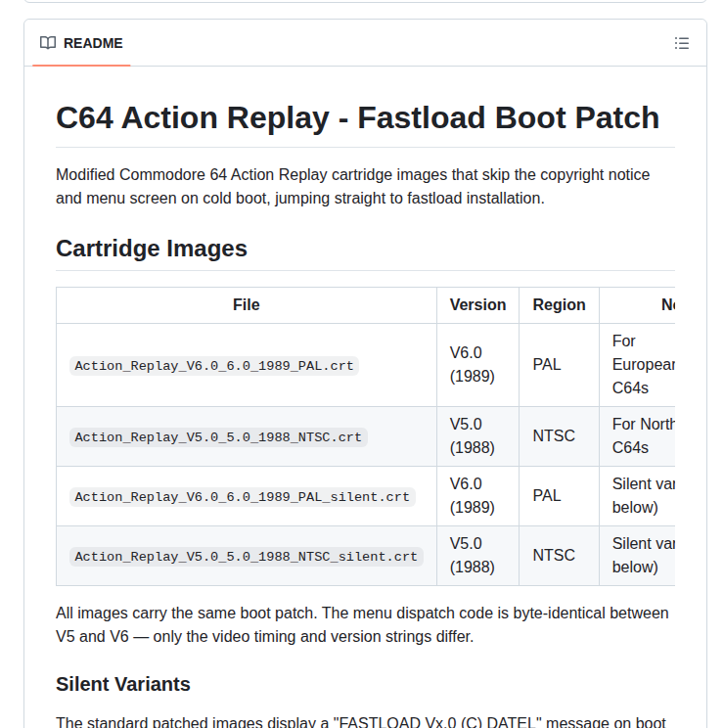Viewport: 724px width, 728px height.
Task: Click Action_Replay_V6.0_6.0_1989_PAL_silent.crt filename
Action: pyautogui.click(x=243, y=497)
